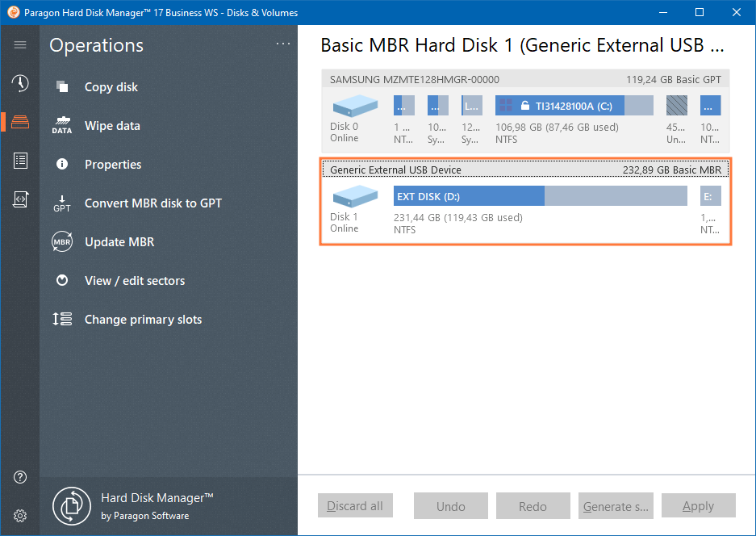Open the script file sidebar icon

click(x=20, y=199)
